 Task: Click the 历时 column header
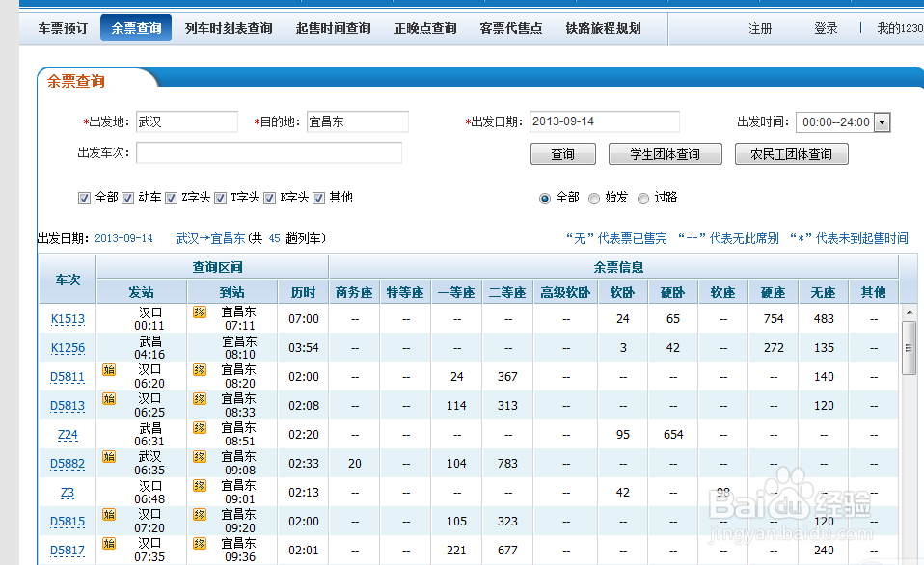coord(304,292)
